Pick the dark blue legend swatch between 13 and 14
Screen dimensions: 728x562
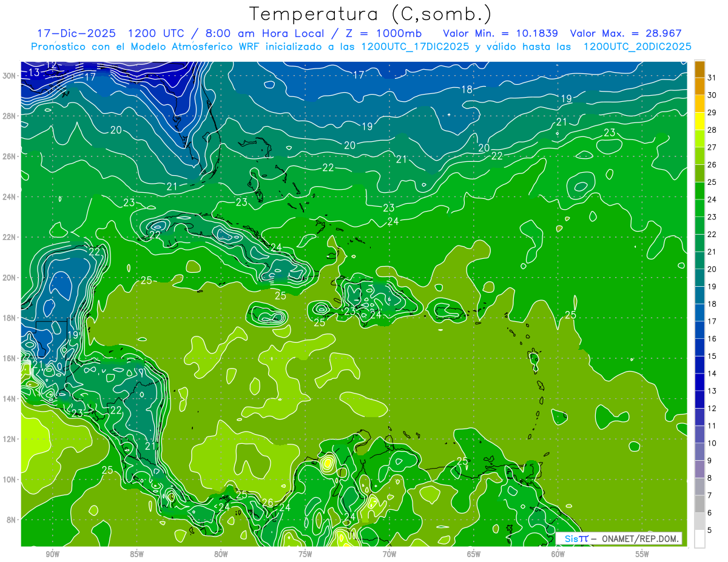699,383
